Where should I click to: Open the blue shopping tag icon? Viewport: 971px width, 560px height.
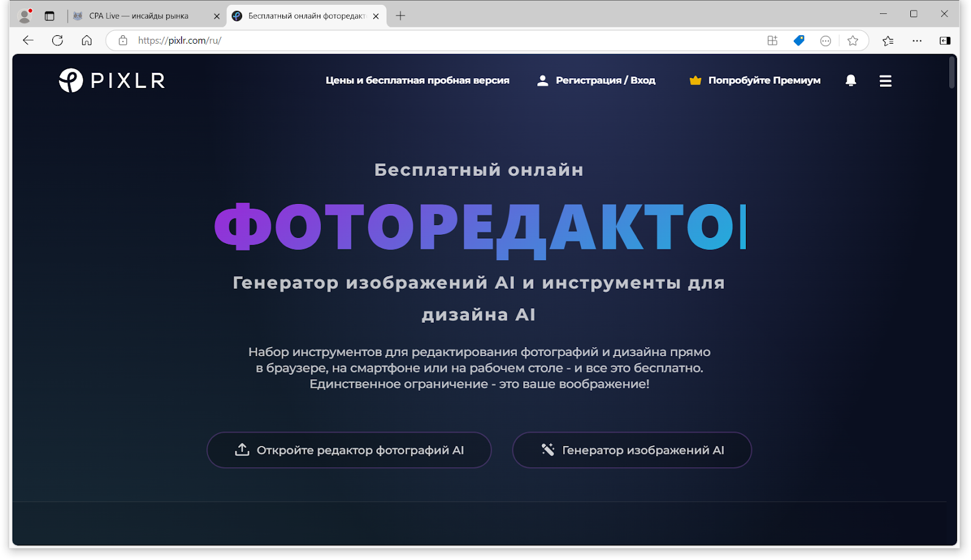coord(799,41)
